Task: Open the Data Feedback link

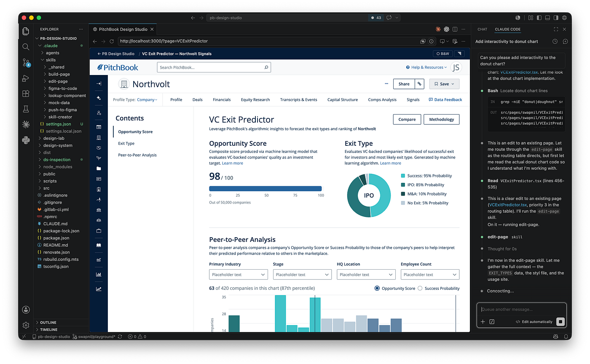Action: (445, 100)
